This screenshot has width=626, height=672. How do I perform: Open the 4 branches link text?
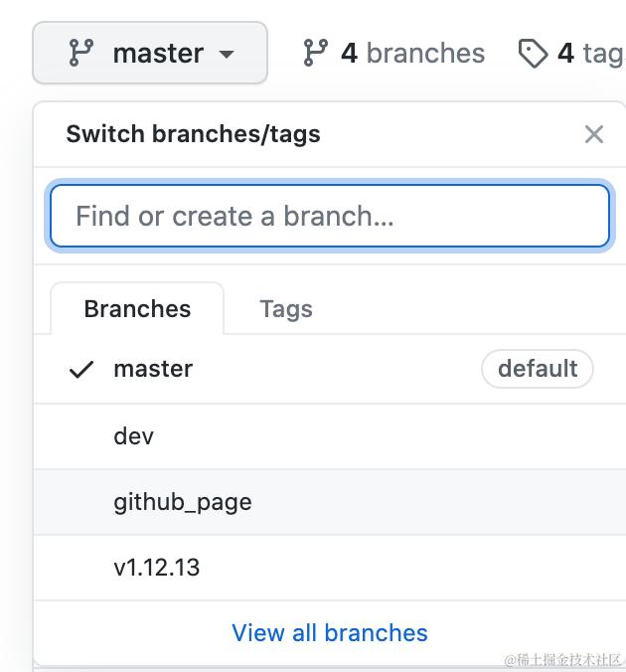412,53
